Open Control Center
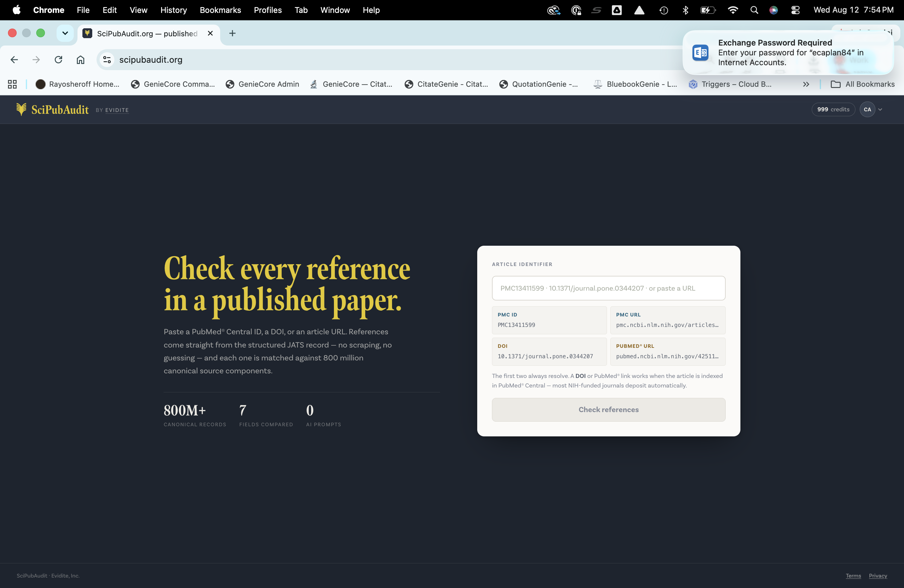This screenshot has width=904, height=588. (x=795, y=10)
